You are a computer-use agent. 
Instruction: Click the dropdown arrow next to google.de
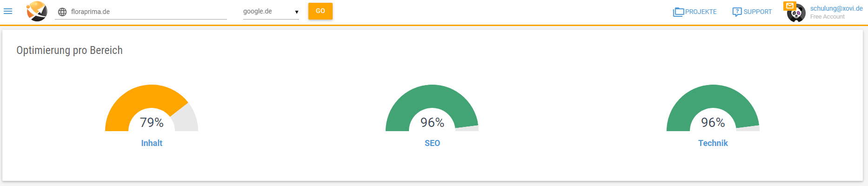tap(296, 12)
